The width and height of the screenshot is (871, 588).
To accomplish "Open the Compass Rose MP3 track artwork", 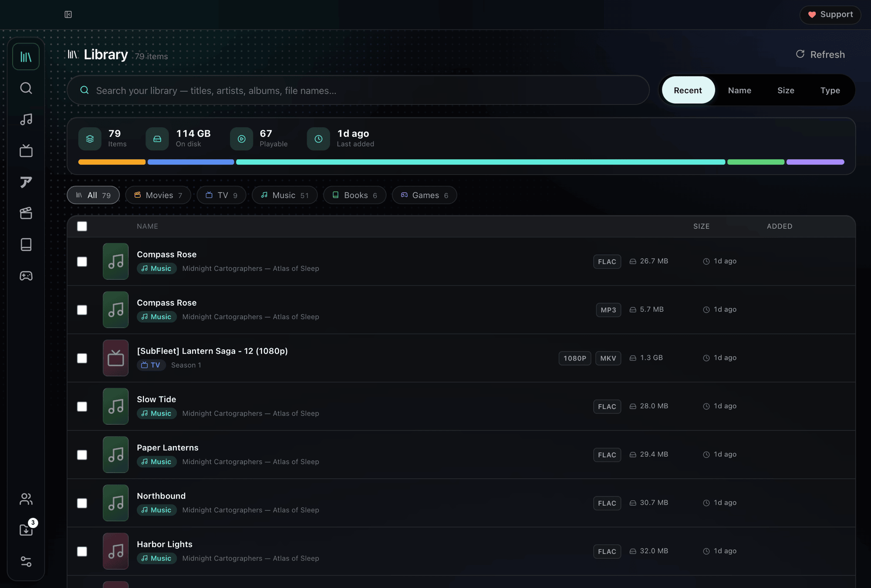I will pos(115,310).
